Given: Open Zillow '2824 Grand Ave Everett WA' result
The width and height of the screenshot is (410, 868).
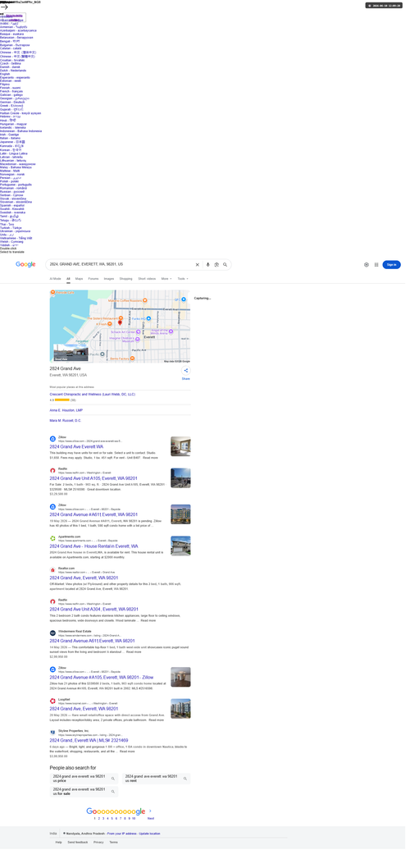Looking at the screenshot, I should point(76,446).
